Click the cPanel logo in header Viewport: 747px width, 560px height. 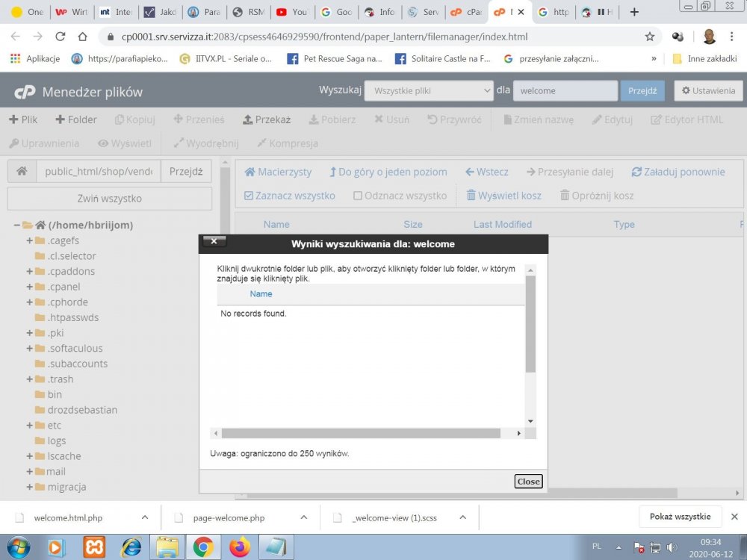coord(25,91)
